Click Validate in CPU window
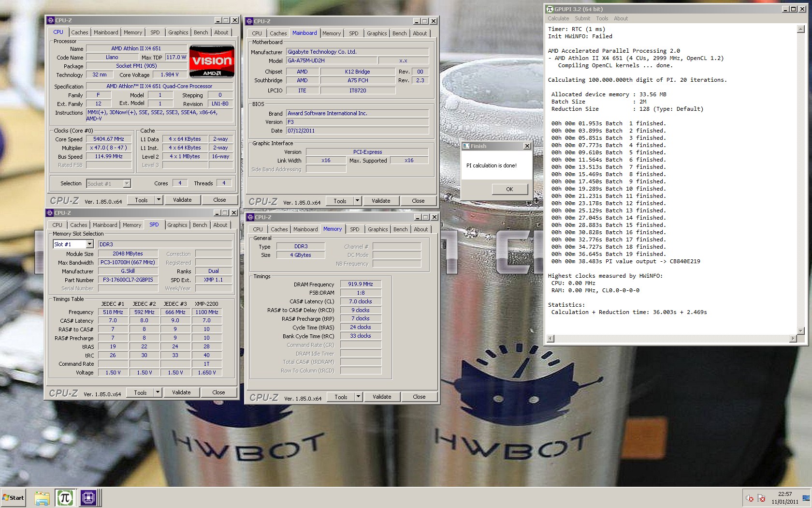The image size is (812, 508). (182, 200)
